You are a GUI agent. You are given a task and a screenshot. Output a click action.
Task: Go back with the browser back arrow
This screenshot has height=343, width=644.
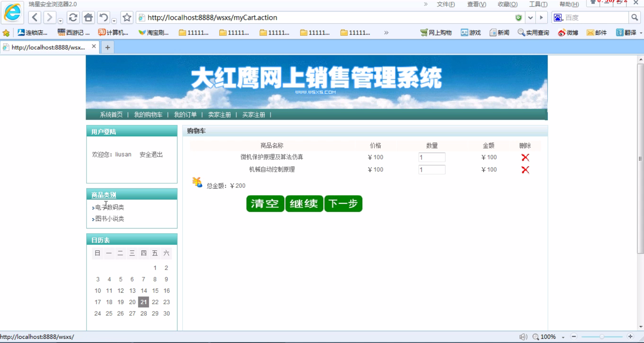pos(35,17)
